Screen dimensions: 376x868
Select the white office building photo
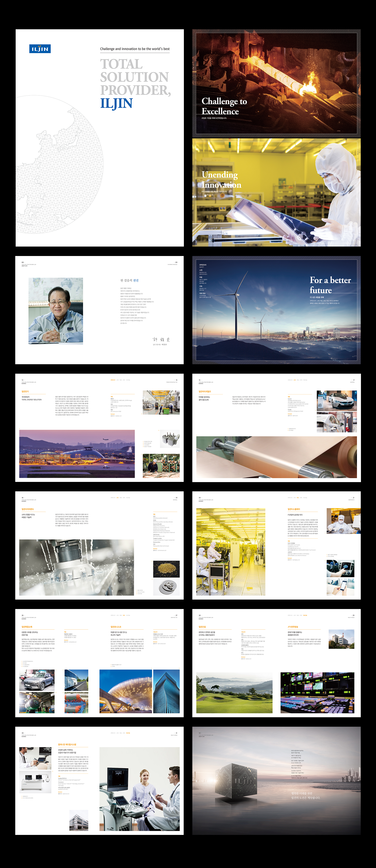tap(79, 820)
